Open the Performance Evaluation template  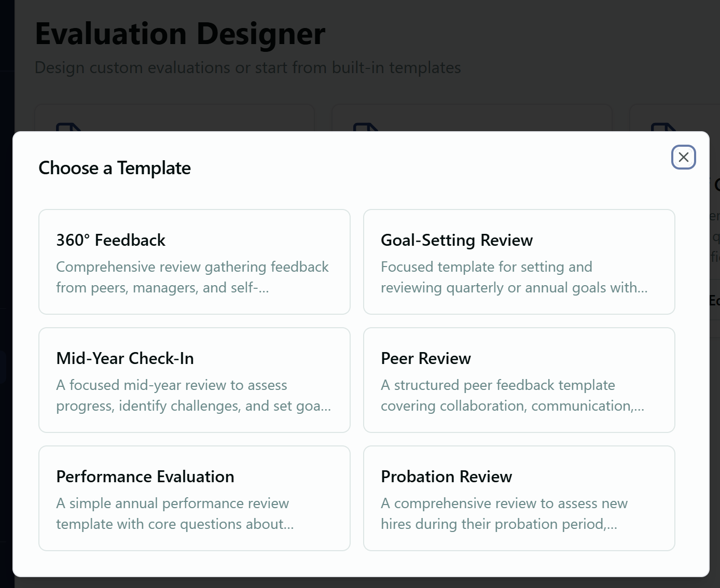145,477
